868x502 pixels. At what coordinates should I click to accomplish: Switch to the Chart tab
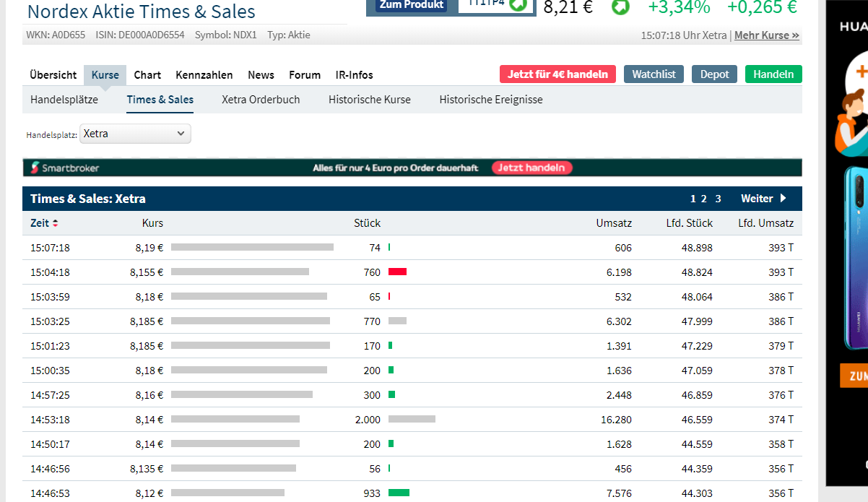coord(147,75)
